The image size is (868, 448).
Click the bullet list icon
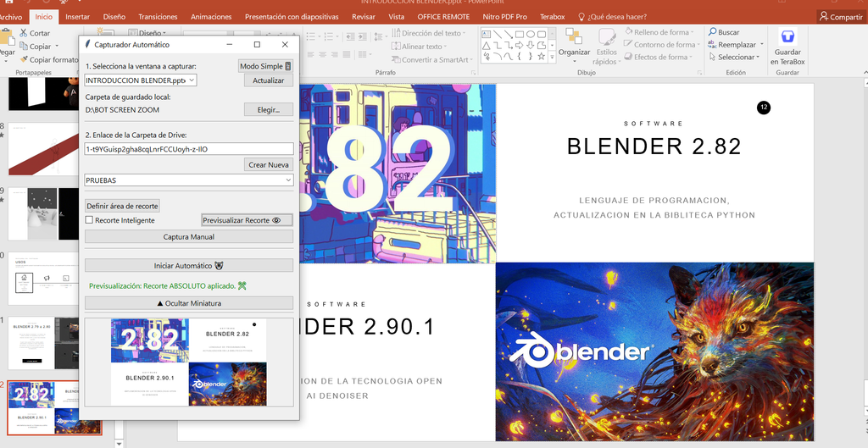pos(311,36)
